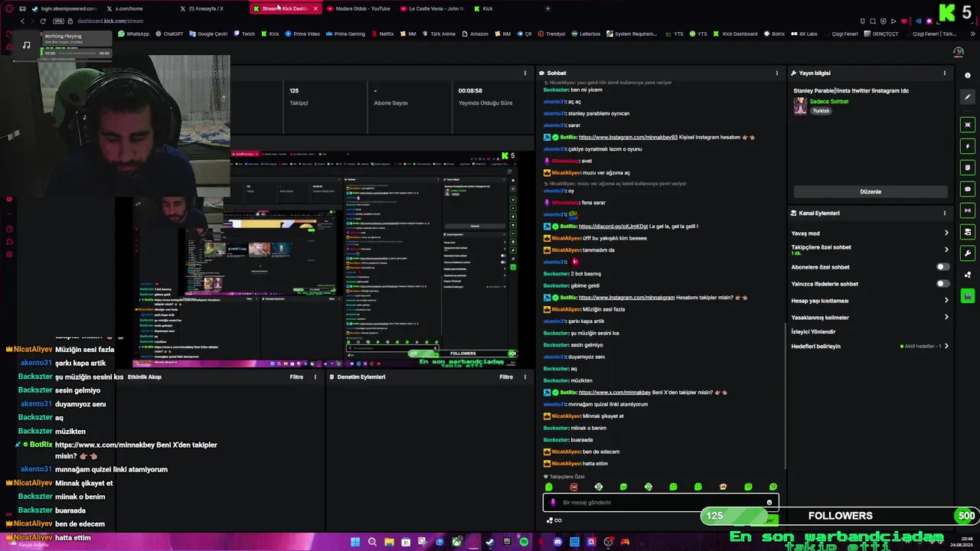
Task: Open Windows taskbar search
Action: pyautogui.click(x=372, y=542)
